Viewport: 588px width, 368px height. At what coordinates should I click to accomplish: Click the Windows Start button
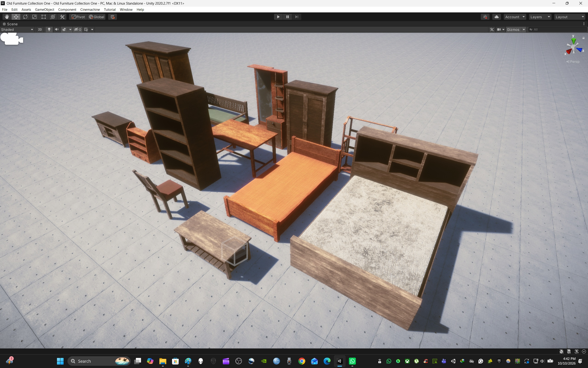[60, 361]
